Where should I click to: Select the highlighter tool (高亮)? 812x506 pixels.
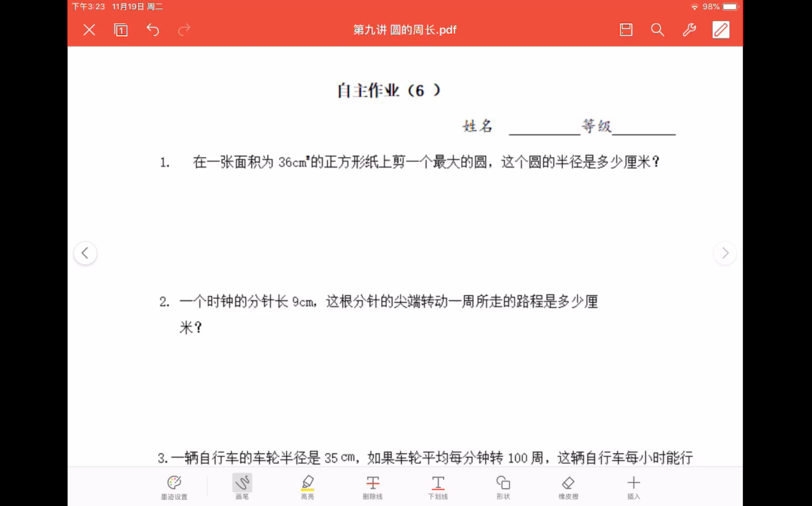[307, 487]
